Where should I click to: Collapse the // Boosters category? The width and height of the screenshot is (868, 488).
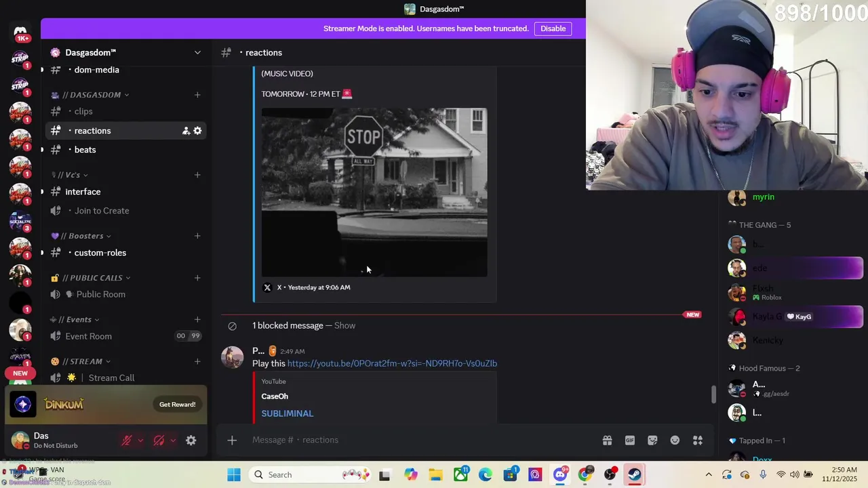pyautogui.click(x=81, y=236)
